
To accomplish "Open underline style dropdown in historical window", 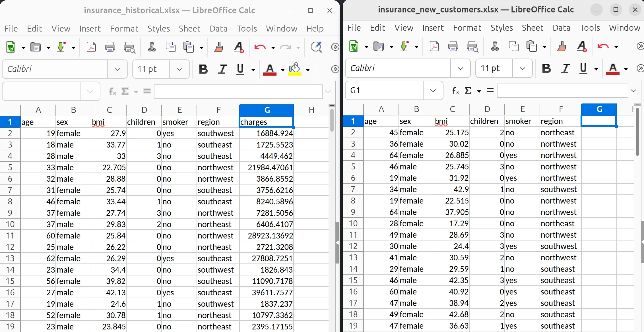I will pyautogui.click(x=253, y=70).
